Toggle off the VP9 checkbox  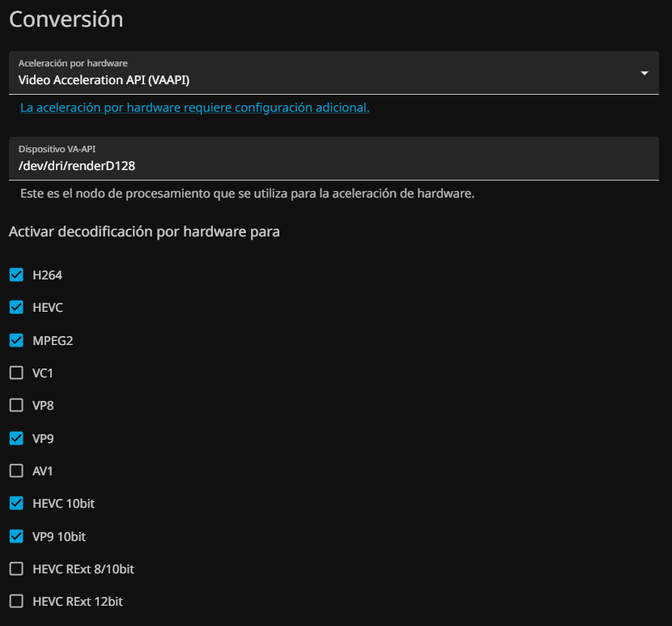pyautogui.click(x=16, y=438)
